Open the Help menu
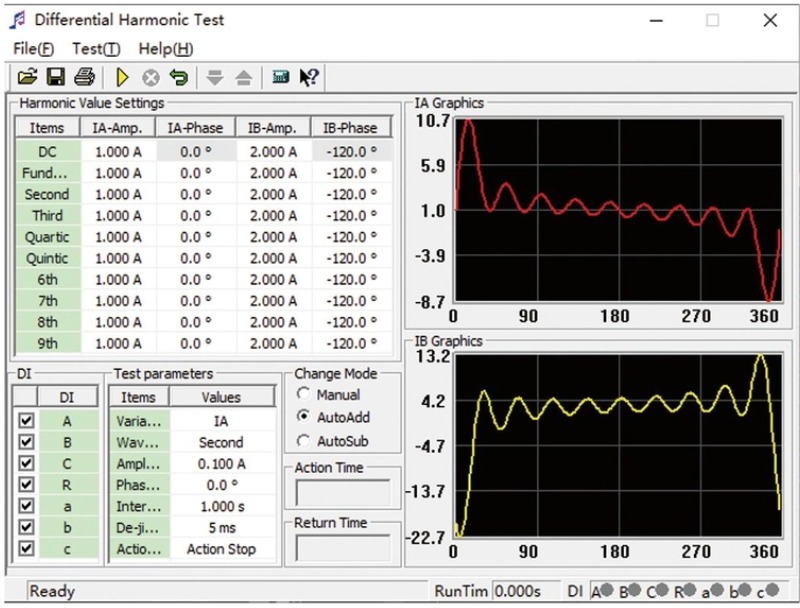 click(x=166, y=49)
